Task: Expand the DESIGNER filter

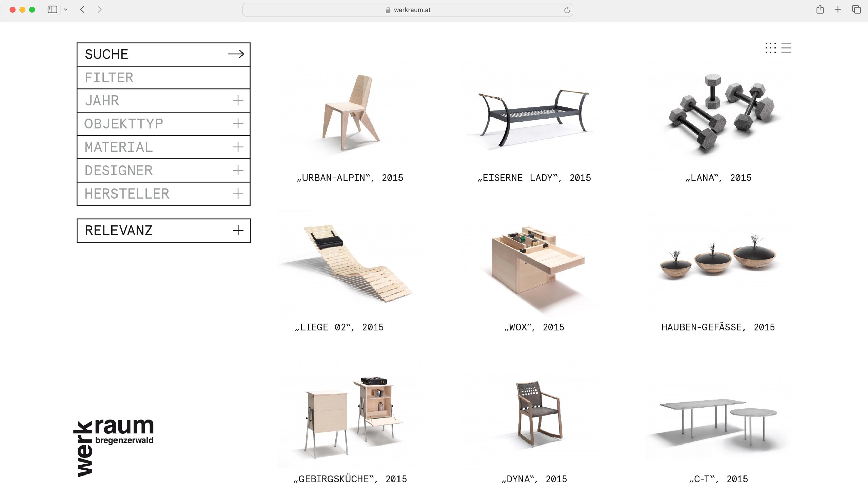Action: [238, 170]
